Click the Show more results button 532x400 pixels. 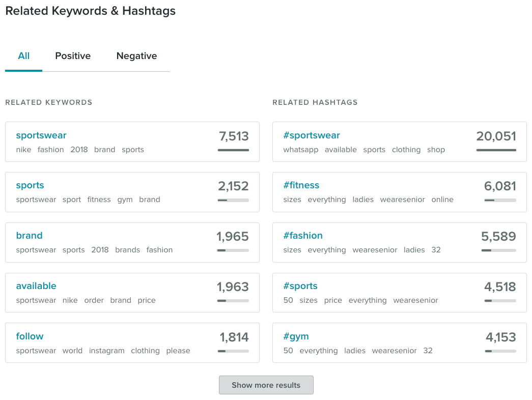point(266,385)
